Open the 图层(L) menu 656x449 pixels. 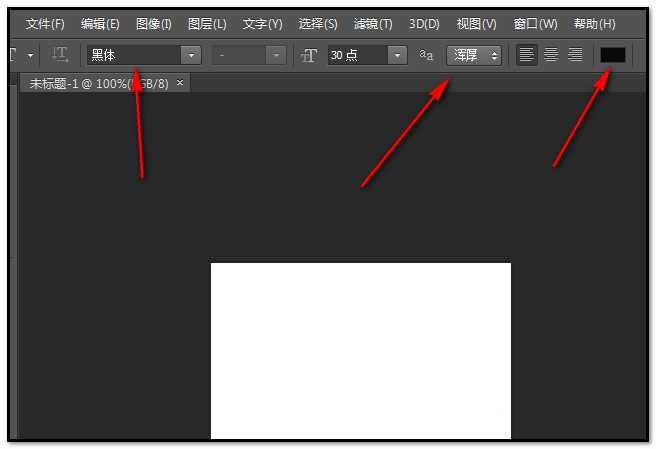[207, 24]
